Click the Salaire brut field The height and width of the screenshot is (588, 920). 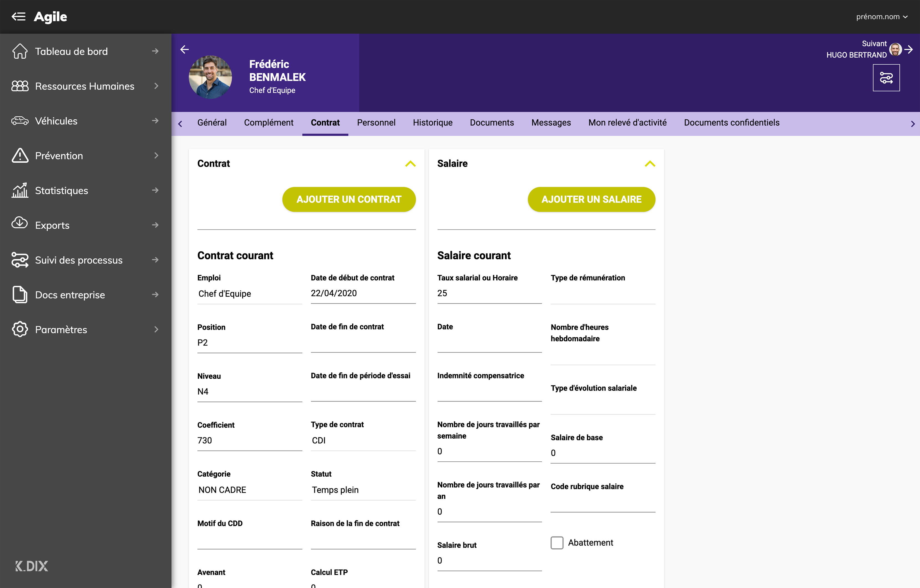pos(489,561)
